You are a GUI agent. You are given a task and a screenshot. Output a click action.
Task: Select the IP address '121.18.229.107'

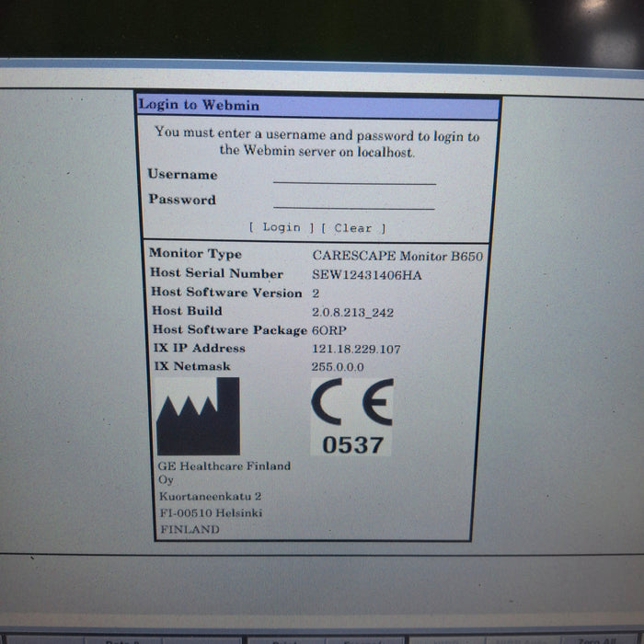356,349
